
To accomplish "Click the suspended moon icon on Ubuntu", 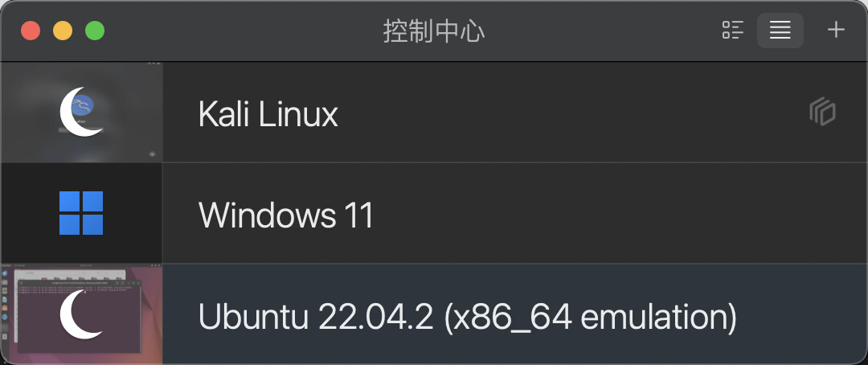I will pos(80,314).
